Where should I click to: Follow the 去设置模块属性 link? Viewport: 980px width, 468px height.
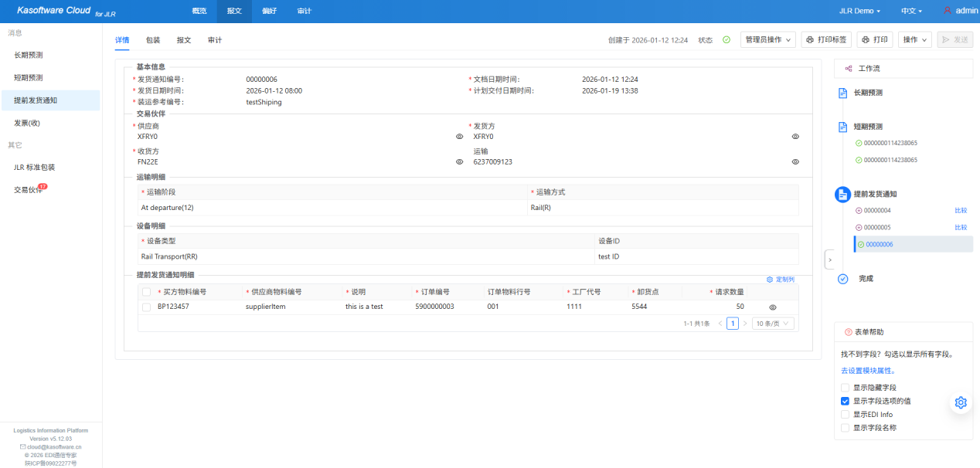pos(868,371)
